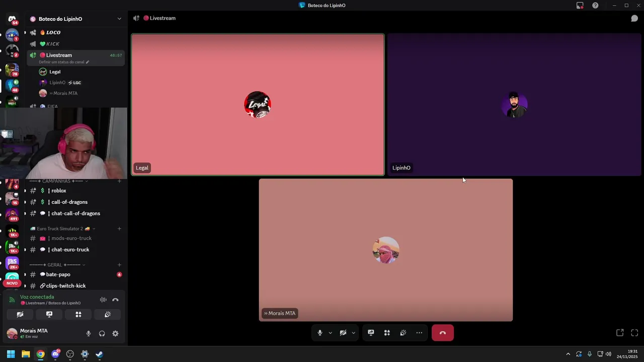644x362 pixels.
Task: Show the chat panel icon top right
Action: (x=634, y=18)
